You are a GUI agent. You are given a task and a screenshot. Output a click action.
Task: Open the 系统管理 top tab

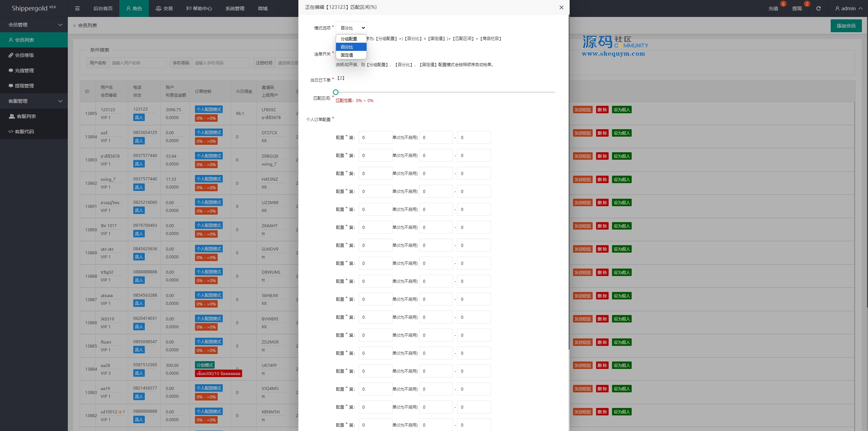click(x=235, y=8)
